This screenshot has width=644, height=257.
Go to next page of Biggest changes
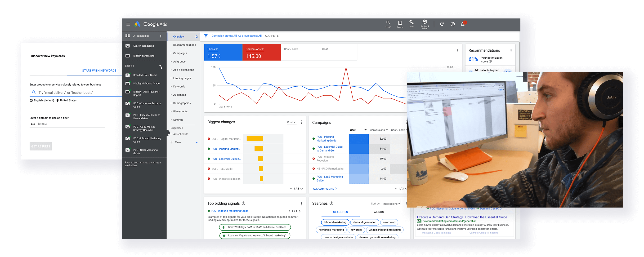(301, 189)
